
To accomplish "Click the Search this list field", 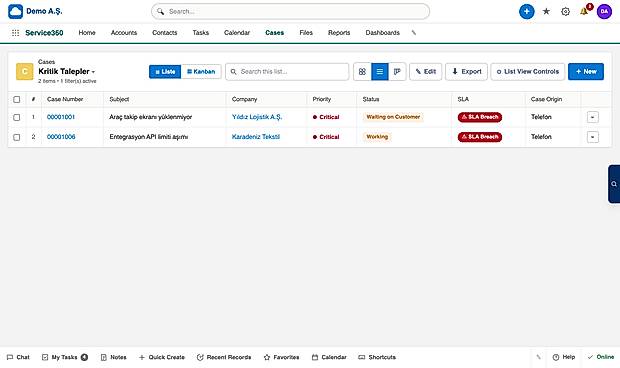I will 287,72.
